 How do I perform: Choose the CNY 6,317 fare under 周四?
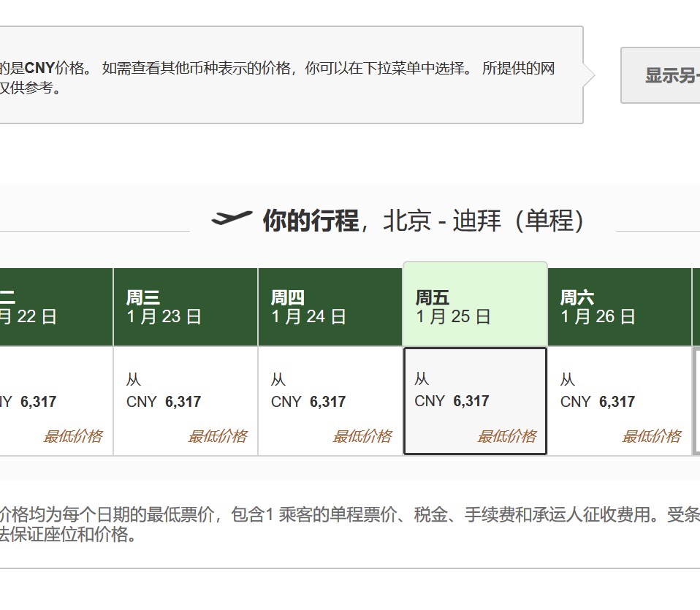click(308, 401)
